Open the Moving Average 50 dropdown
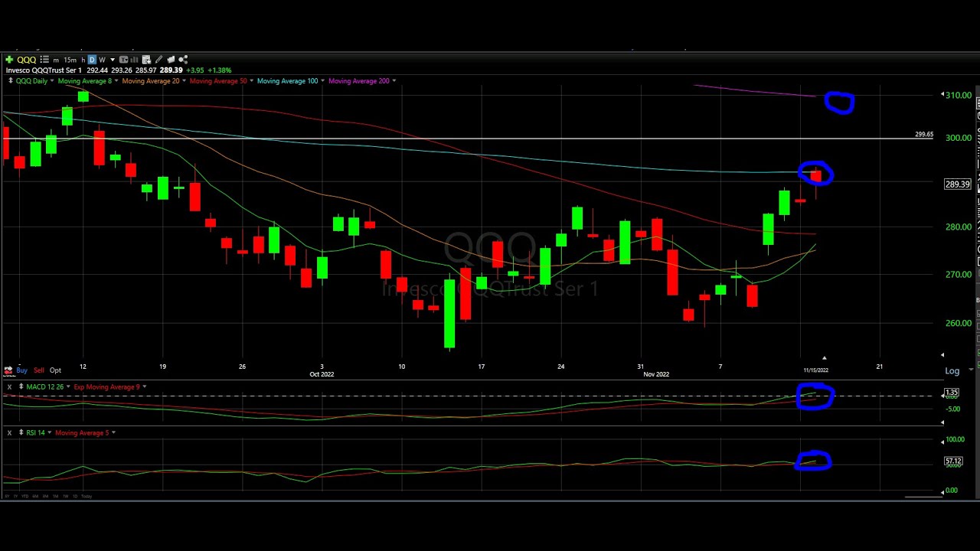This screenshot has height=551, width=980. (x=252, y=80)
